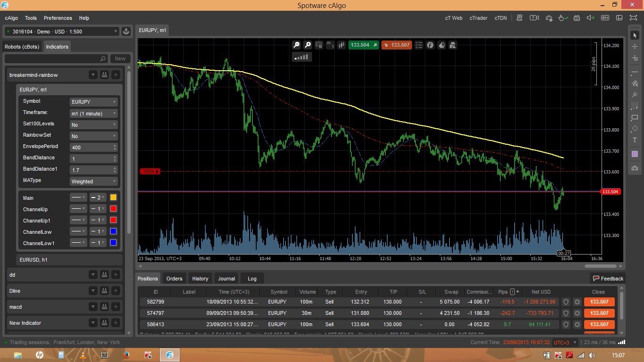Open line style dropdown for Main
The image size is (644, 362).
pyautogui.click(x=78, y=197)
